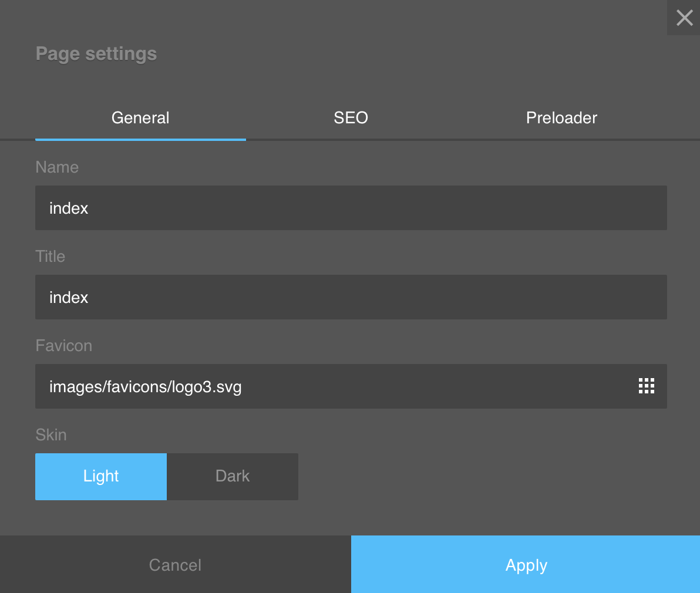Focus the Name input field
700x593 pixels.
coord(351,208)
